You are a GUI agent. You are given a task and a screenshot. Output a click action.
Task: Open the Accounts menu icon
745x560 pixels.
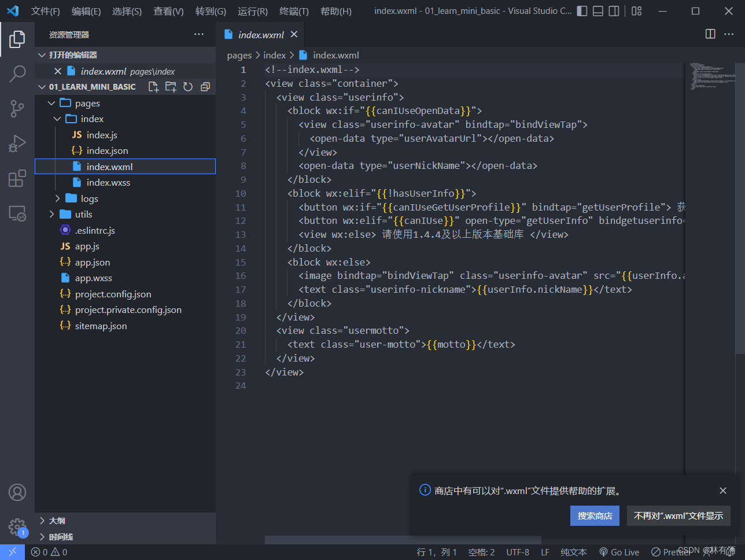[17, 492]
